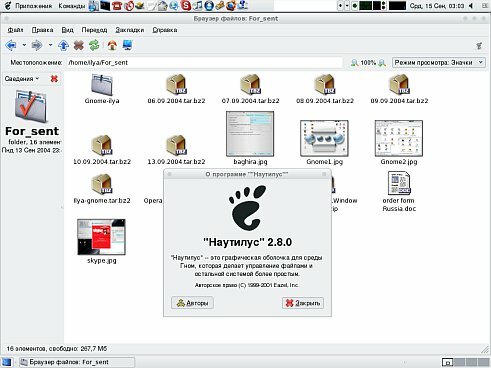Close the sidebar with the red X
The height and width of the screenshot is (368, 491).
click(x=54, y=79)
